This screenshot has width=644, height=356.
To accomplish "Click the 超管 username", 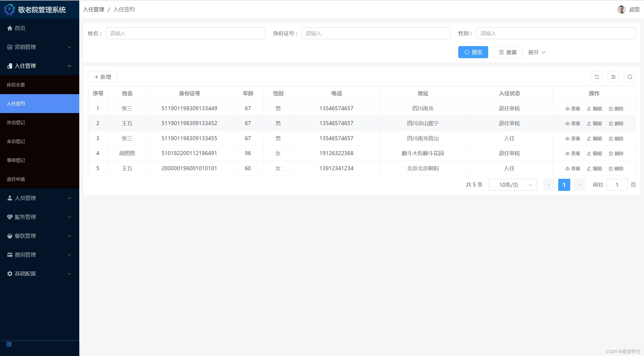I will coord(634,10).
